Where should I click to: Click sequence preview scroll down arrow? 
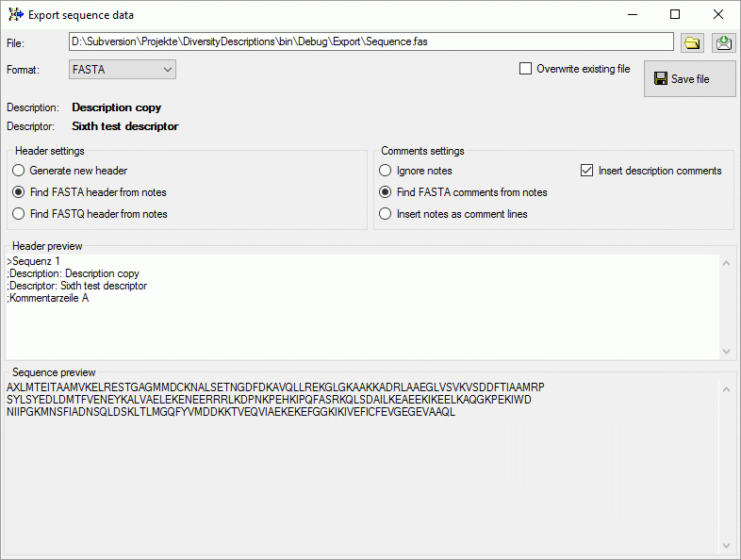point(726,546)
